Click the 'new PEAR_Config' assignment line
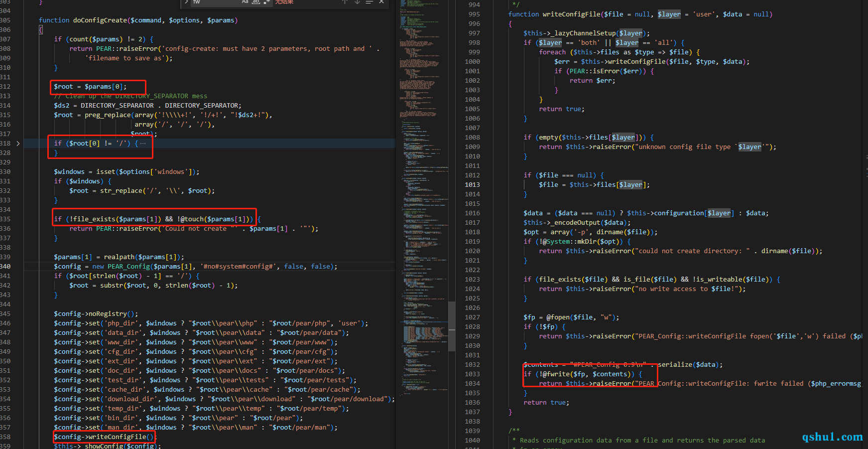 coord(196,267)
